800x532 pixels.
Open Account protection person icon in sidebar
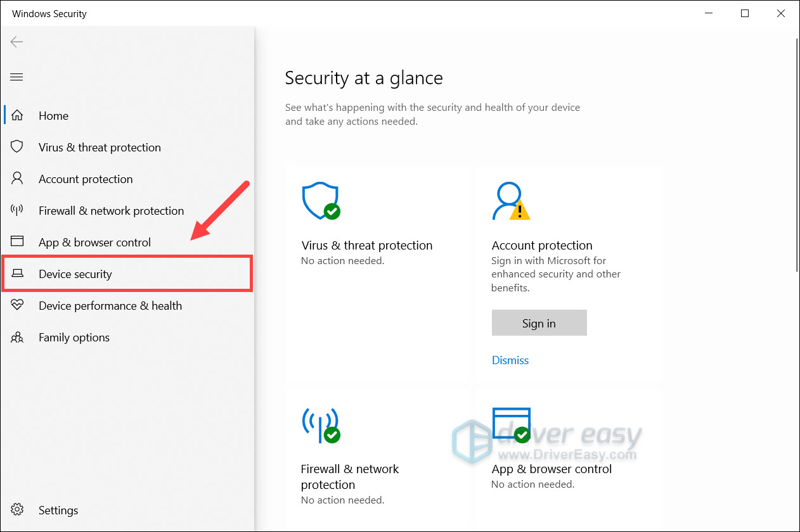17,179
